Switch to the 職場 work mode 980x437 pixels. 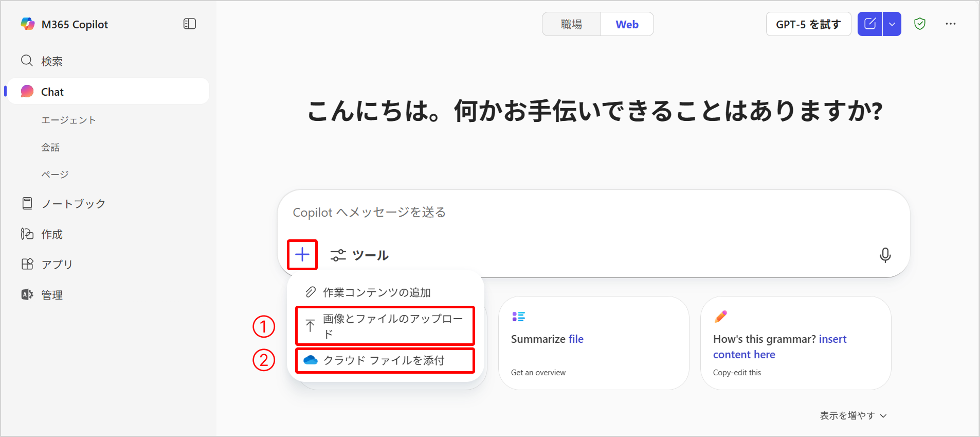click(x=571, y=24)
